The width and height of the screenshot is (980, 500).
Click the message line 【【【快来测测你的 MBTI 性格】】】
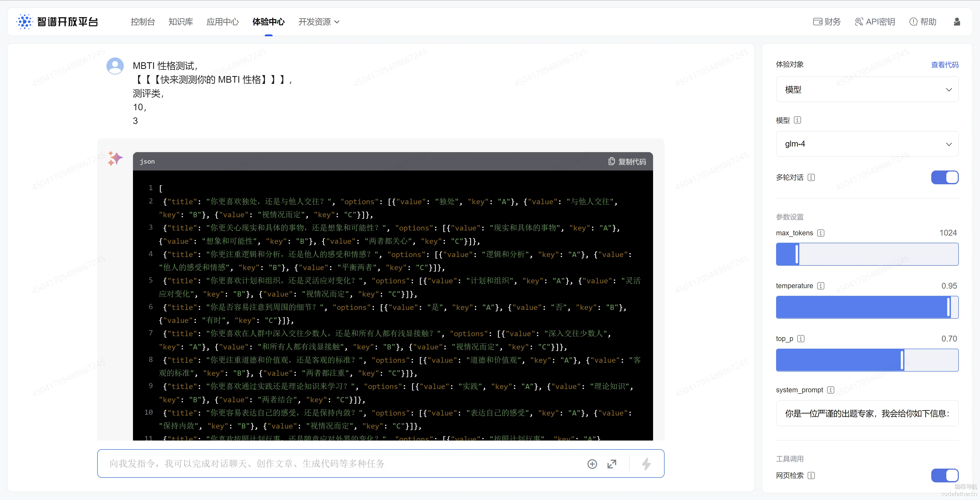click(x=212, y=80)
